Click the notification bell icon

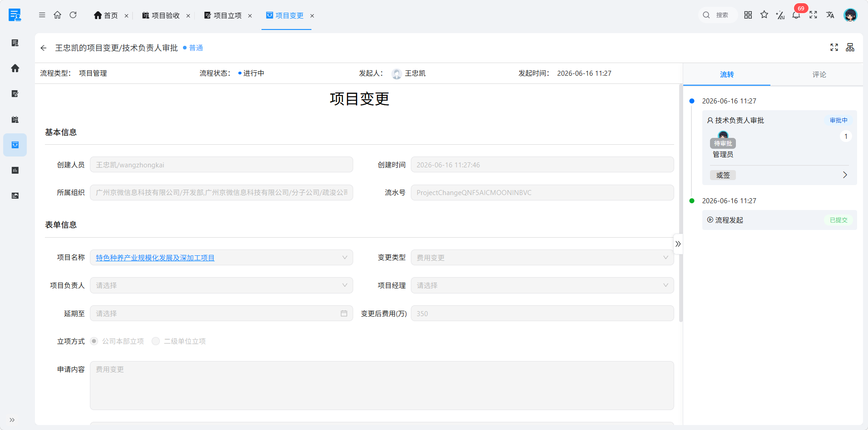(796, 15)
